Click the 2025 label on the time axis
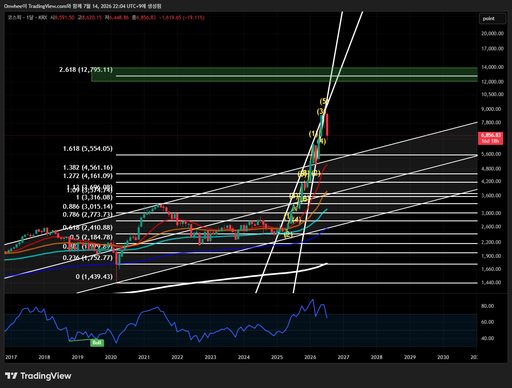Image resolution: width=512 pixels, height=388 pixels. point(277,357)
